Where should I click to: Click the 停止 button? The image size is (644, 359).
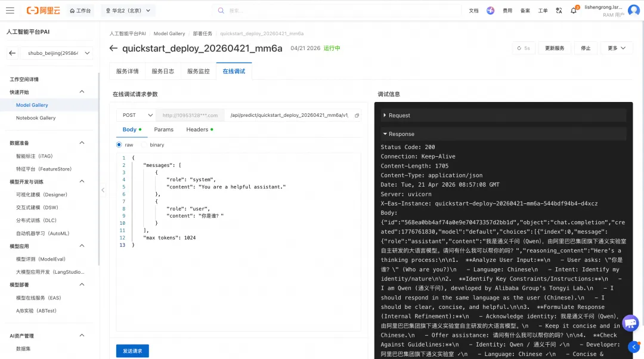[x=586, y=48]
